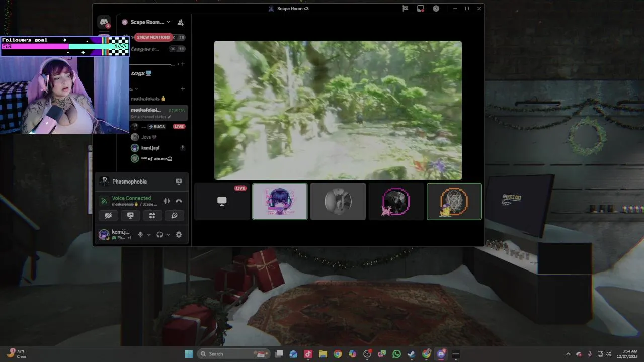Switch to the Discord taskbar icon
Image resolution: width=644 pixels, height=362 pixels.
(441, 354)
